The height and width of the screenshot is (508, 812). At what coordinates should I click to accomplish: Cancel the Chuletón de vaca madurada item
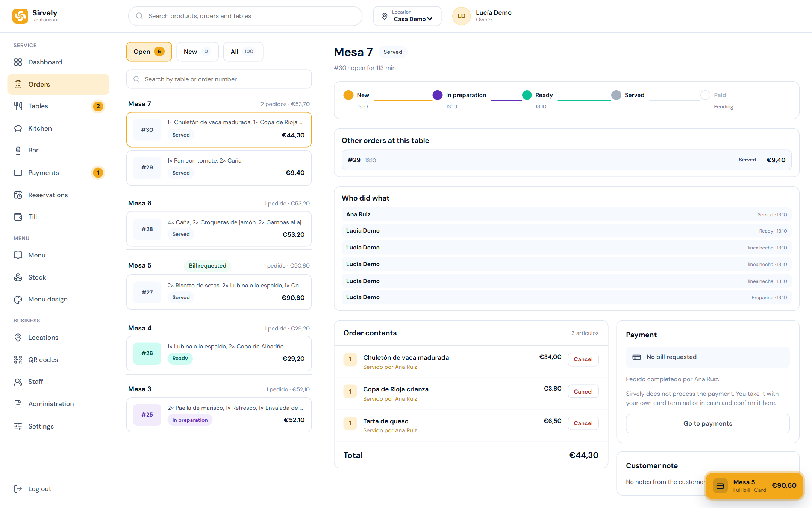click(x=583, y=359)
